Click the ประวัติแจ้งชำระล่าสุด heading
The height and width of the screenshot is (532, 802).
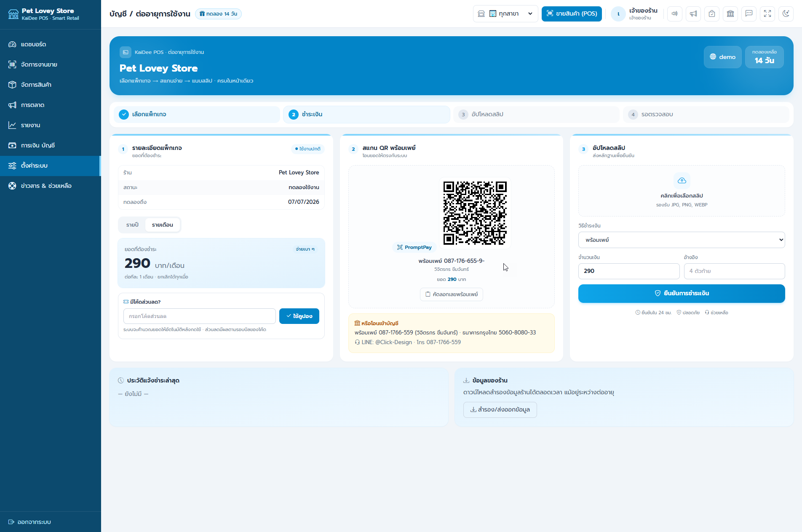click(153, 381)
